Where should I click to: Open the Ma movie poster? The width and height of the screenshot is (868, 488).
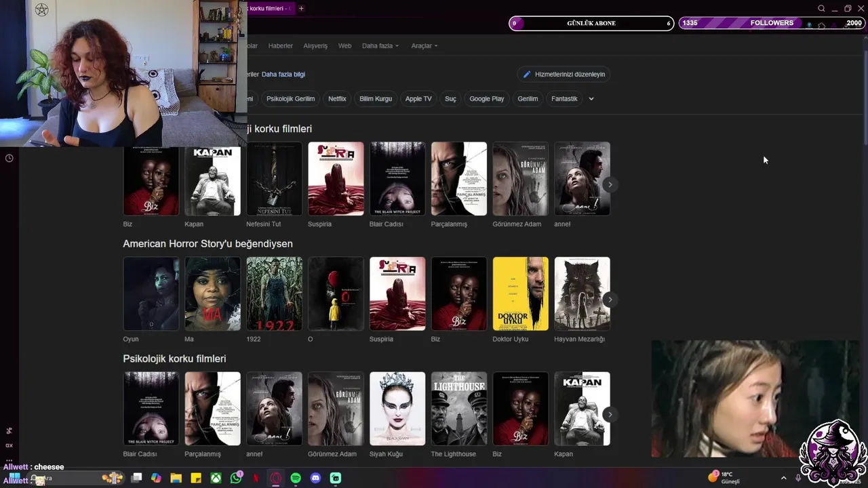coord(212,293)
